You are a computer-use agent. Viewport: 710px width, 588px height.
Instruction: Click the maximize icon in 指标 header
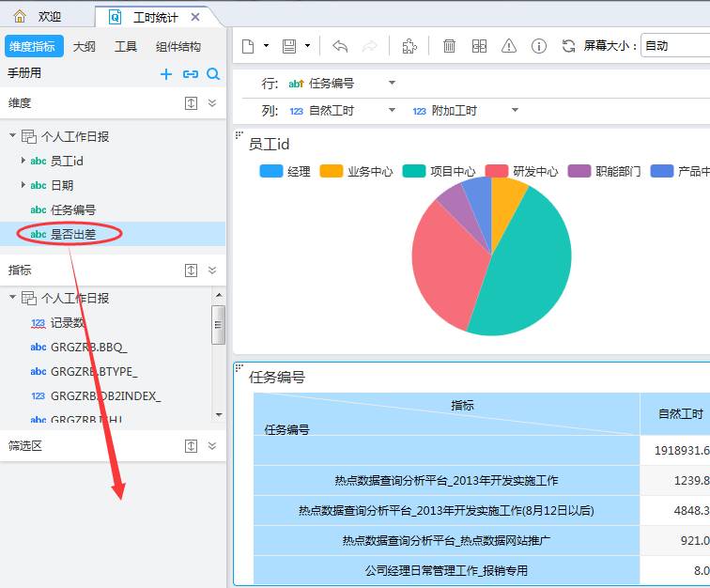click(191, 271)
